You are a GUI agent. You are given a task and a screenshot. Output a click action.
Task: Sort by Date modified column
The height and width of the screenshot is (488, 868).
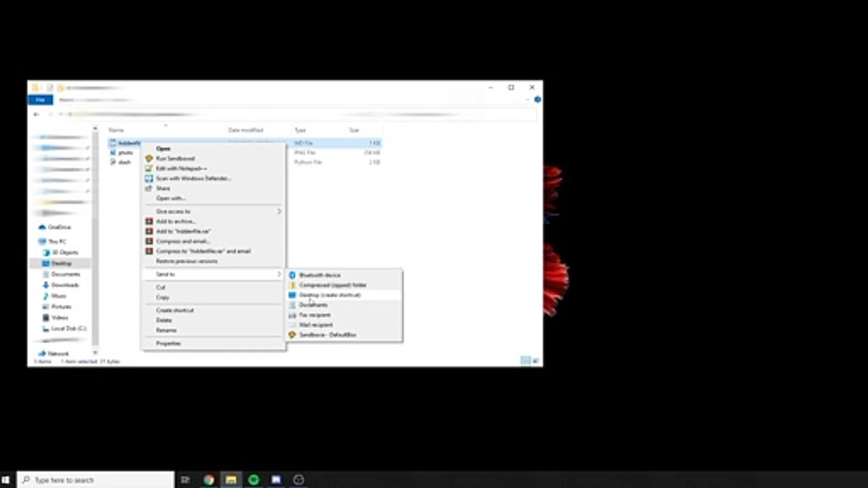pos(245,130)
